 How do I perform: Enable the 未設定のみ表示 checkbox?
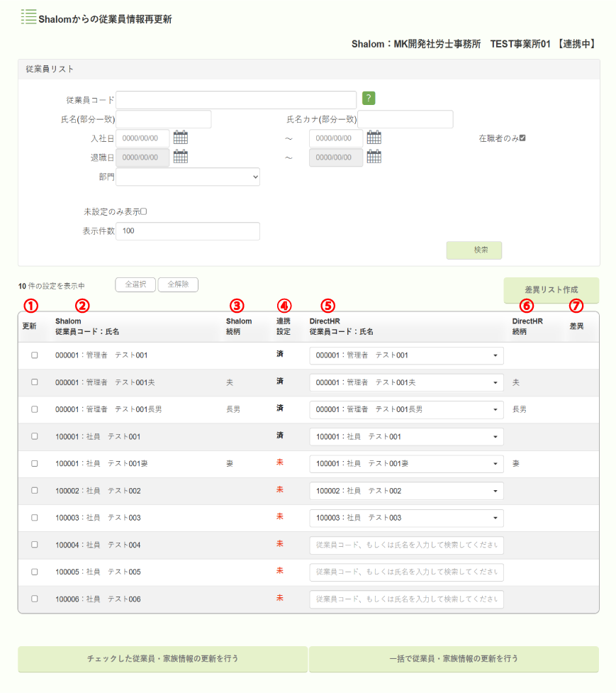point(144,211)
